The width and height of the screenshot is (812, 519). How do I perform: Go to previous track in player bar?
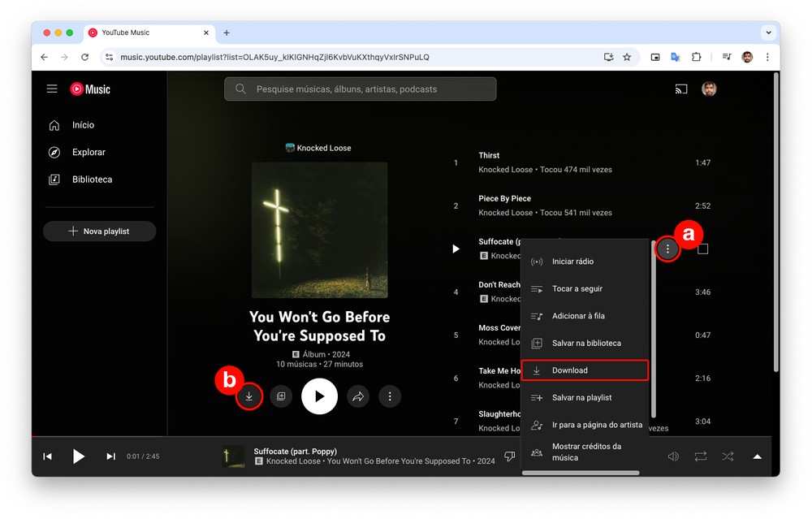click(47, 456)
